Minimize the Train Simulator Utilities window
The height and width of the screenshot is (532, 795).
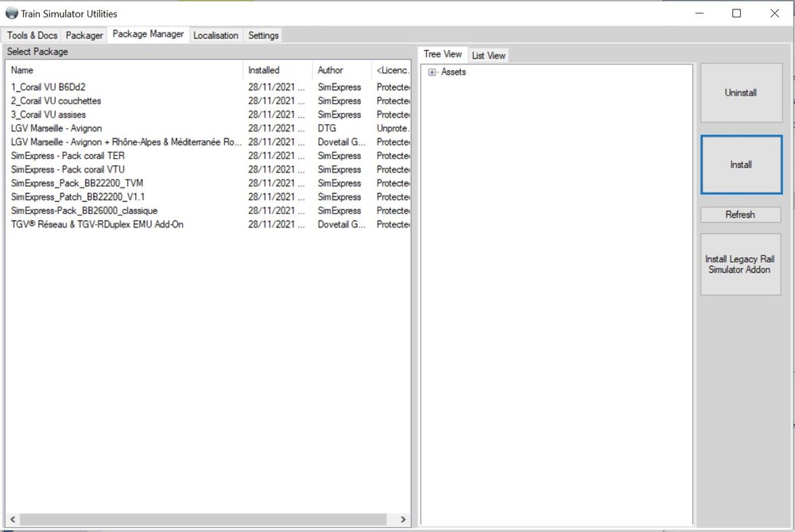pos(700,14)
